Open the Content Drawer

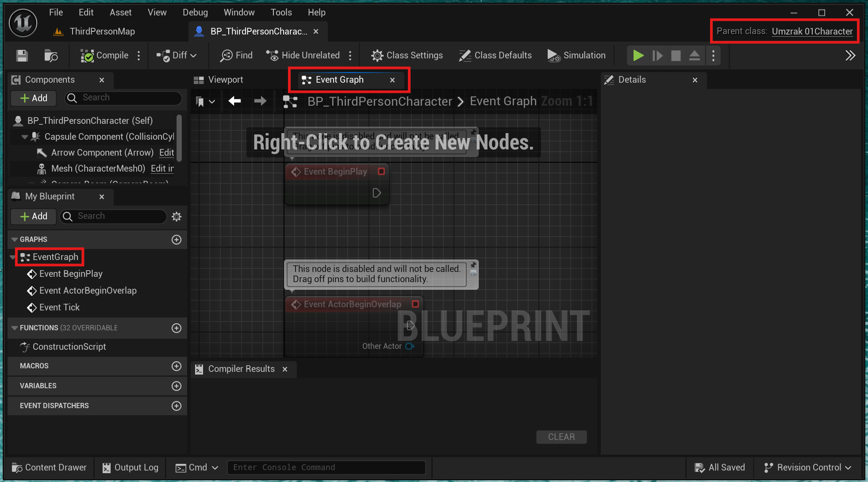click(49, 467)
